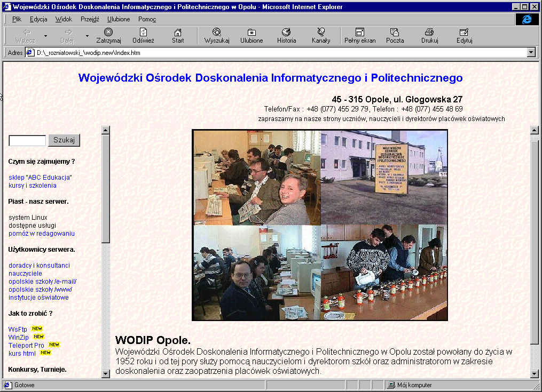Open Ulubione favorites toolbar icon

coord(252,33)
